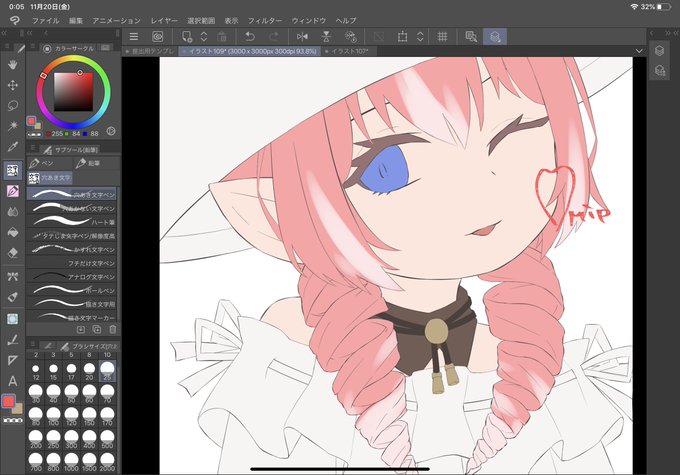Switch to the イラスト107 canvas tab
This screenshot has width=680, height=475.
[350, 51]
